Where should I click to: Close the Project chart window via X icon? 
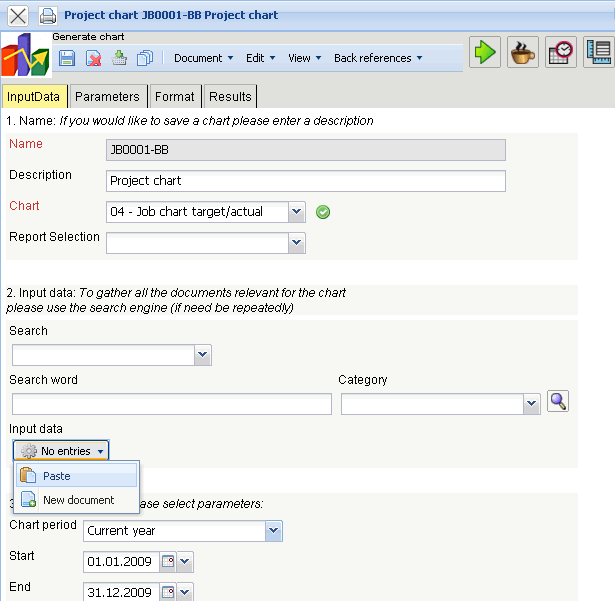[x=18, y=16]
